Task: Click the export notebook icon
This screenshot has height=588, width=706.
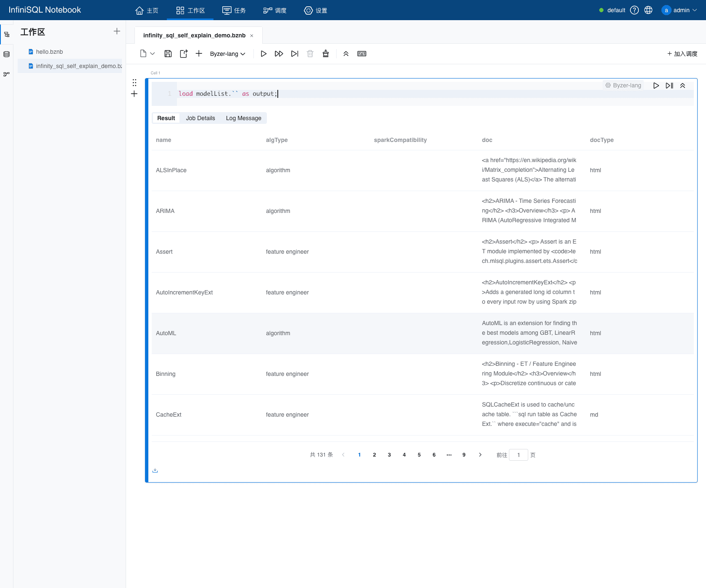Action: coord(184,54)
